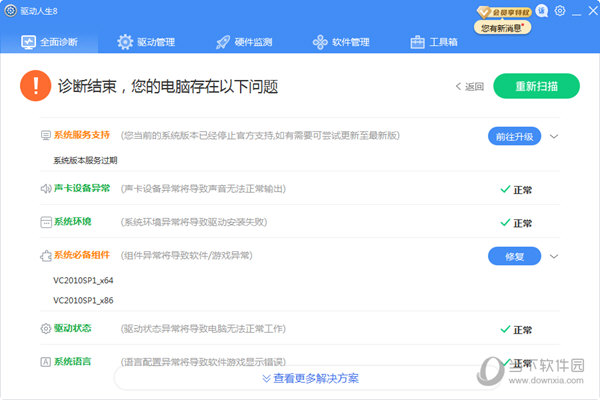The image size is (600, 400).
Task: Switch to 全面诊断 tab
Action: 49,42
